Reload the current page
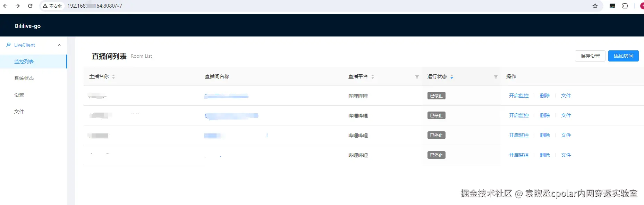 click(30, 6)
